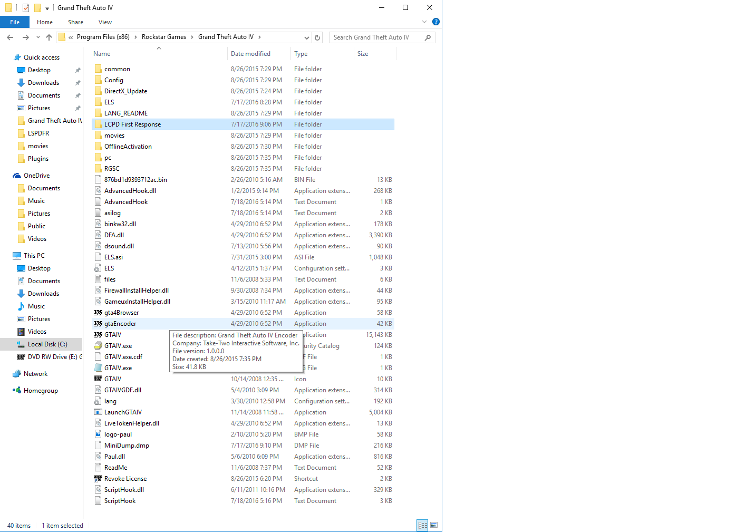Click the lang configuration settings file icon
Viewport: 756px width, 532px height.
98,401
